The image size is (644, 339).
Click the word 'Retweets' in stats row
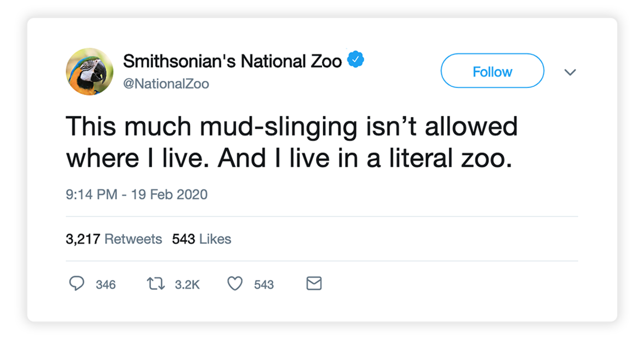[x=133, y=239]
